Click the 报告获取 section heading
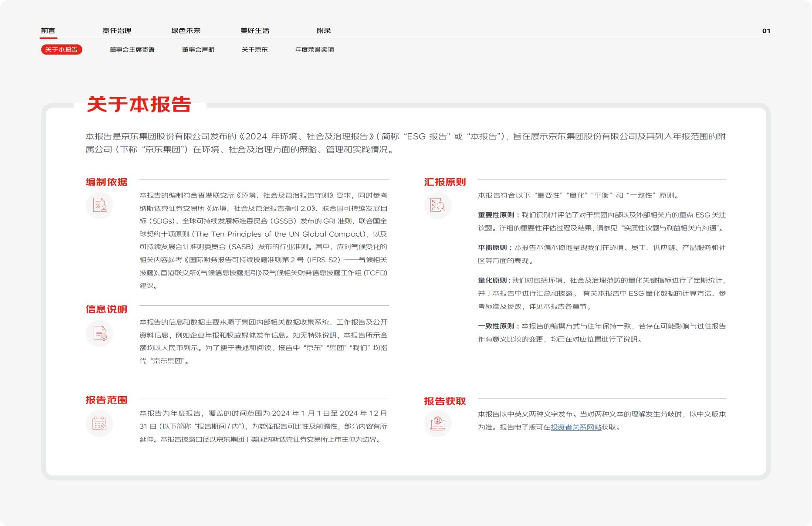The width and height of the screenshot is (812, 526). click(445, 401)
